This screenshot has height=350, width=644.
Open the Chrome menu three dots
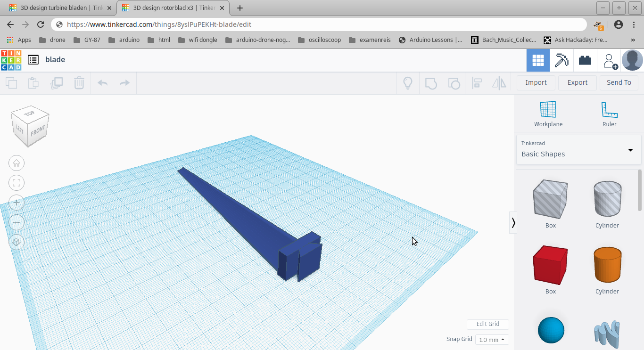point(634,24)
